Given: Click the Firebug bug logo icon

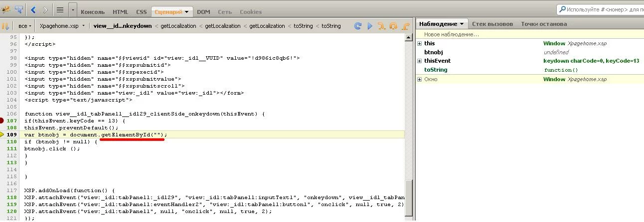Looking at the screenshot, I should 6,9.
